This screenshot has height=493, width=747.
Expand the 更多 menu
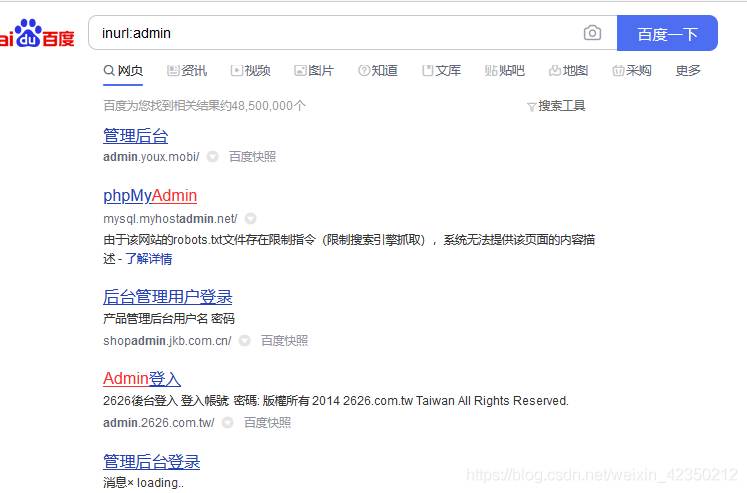[x=688, y=70]
